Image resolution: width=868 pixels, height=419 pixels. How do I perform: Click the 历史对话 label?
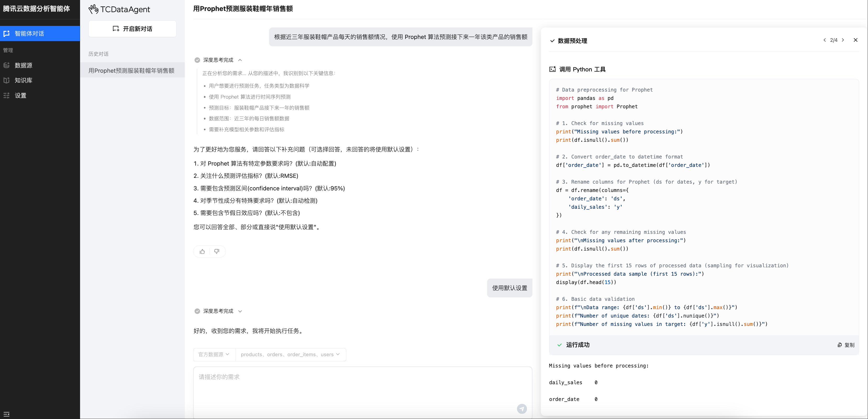coord(98,54)
